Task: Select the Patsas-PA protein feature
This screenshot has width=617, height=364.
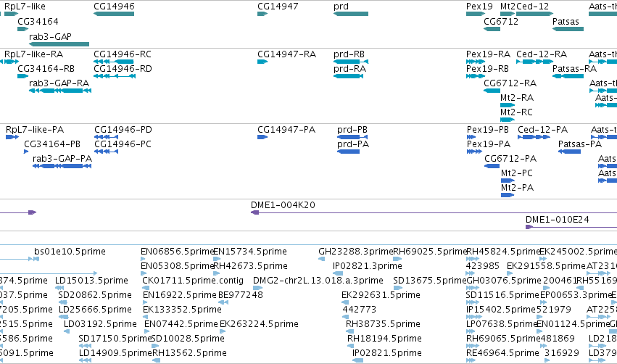Action: click(569, 152)
